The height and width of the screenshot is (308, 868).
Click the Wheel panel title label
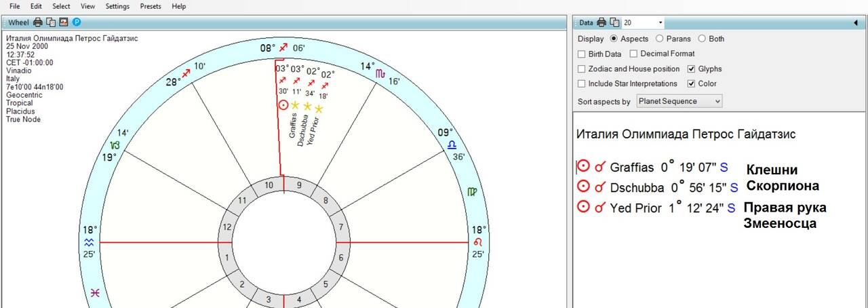[18, 22]
